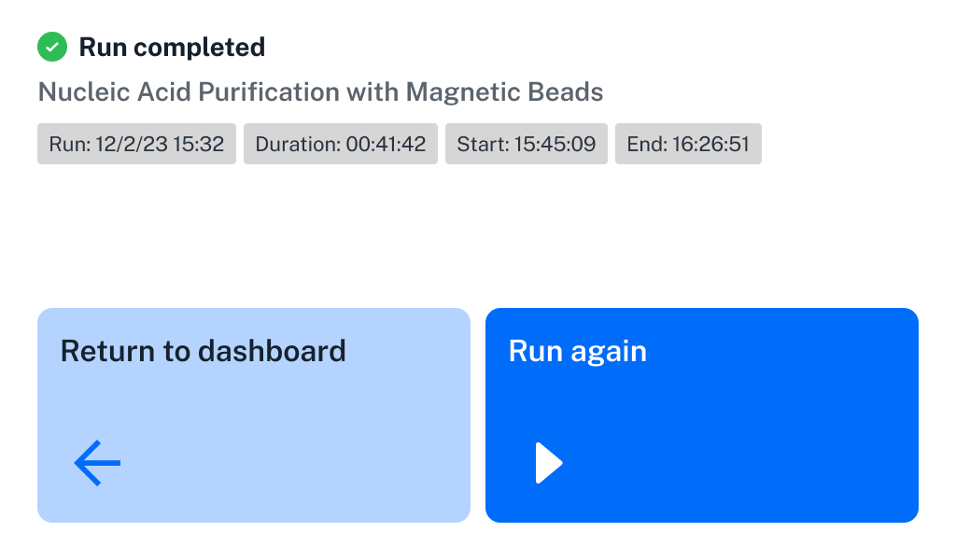Screen dimensions: 956x560
Task: Select the Start: 15:45:09 chip
Action: (526, 144)
